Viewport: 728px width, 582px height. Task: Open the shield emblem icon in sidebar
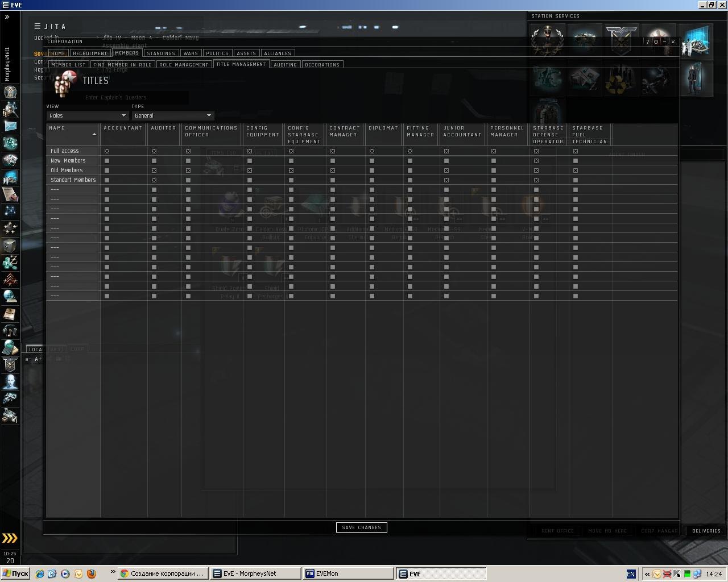(10, 365)
